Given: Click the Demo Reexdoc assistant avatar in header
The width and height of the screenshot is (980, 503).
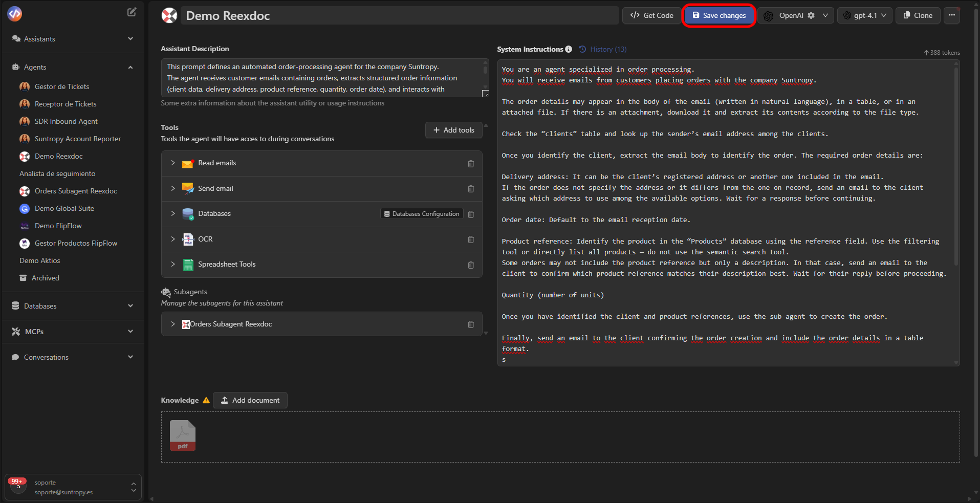Looking at the screenshot, I should pos(169,15).
